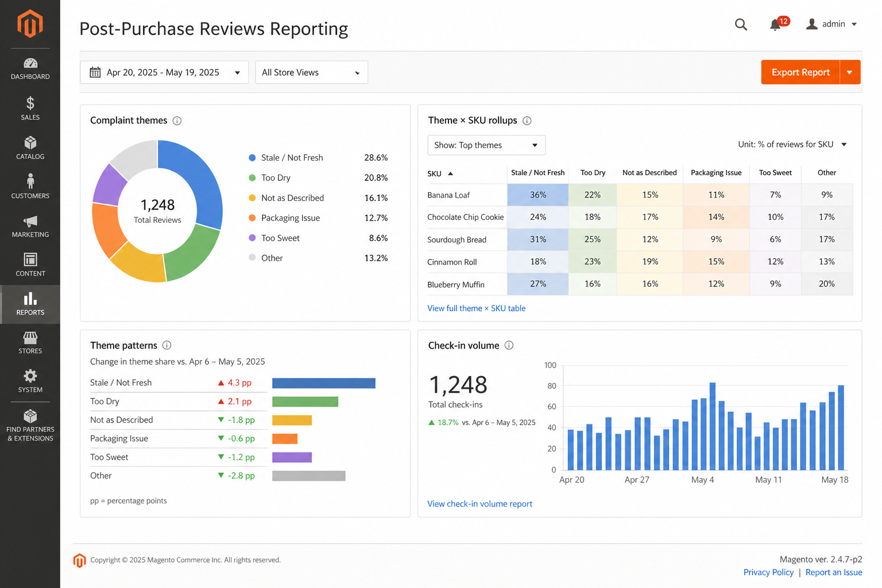Click the admin user avatar icon
The width and height of the screenshot is (882, 588).
click(811, 24)
